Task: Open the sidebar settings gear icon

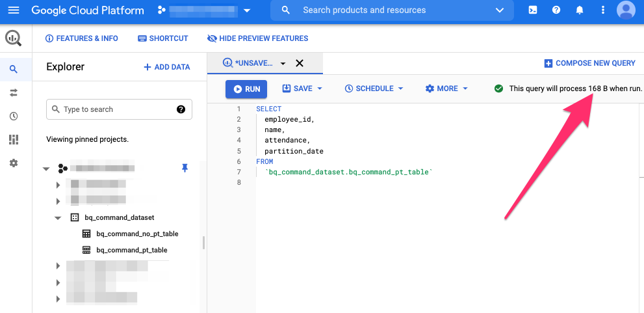Action: [x=14, y=163]
